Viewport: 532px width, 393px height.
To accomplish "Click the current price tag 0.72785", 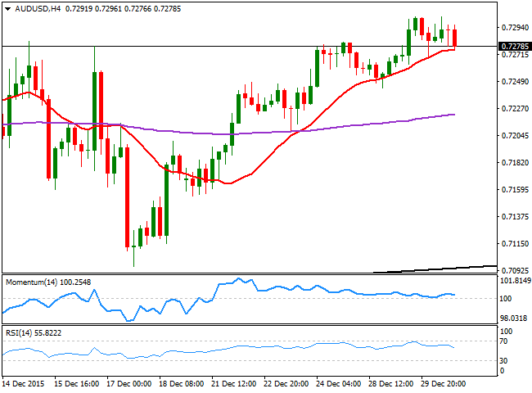I will tap(515, 46).
